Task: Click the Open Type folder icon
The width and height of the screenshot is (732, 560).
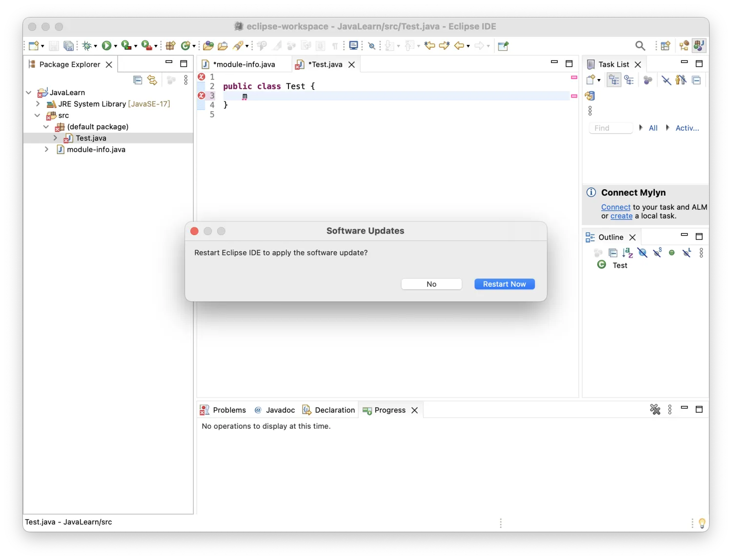Action: click(208, 45)
